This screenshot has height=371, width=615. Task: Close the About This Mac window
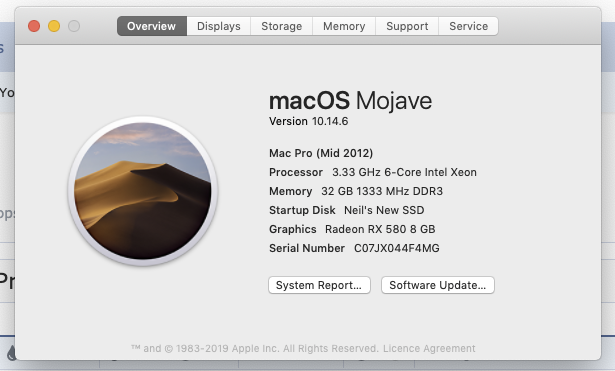[x=34, y=26]
